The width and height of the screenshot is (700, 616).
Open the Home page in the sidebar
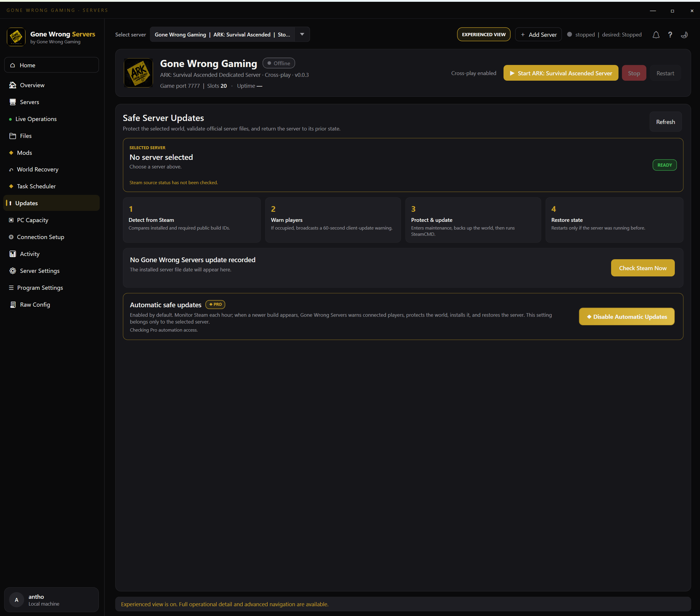[x=51, y=65]
